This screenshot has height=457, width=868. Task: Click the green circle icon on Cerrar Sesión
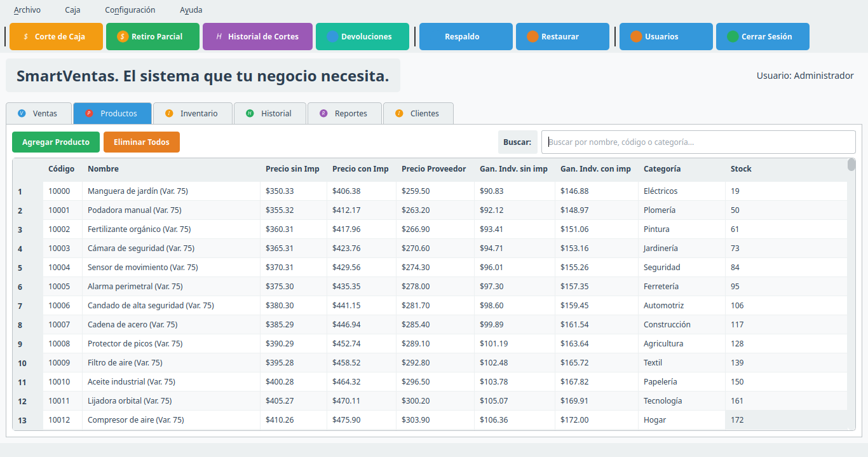pyautogui.click(x=733, y=37)
